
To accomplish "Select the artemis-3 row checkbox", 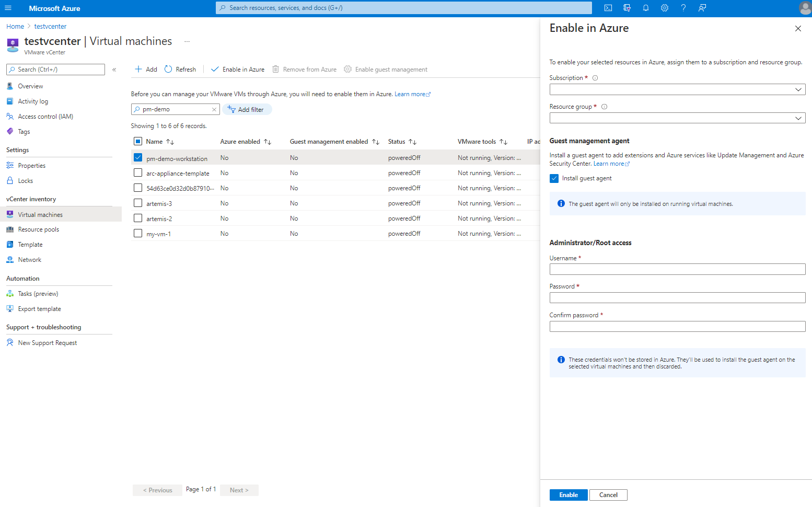I will (138, 203).
